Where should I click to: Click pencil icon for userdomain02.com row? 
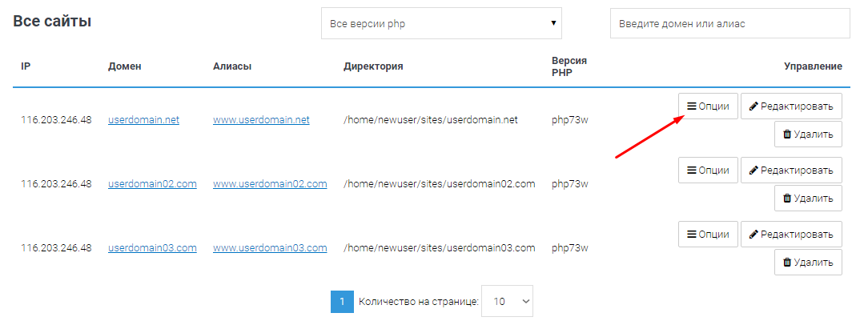click(x=753, y=171)
